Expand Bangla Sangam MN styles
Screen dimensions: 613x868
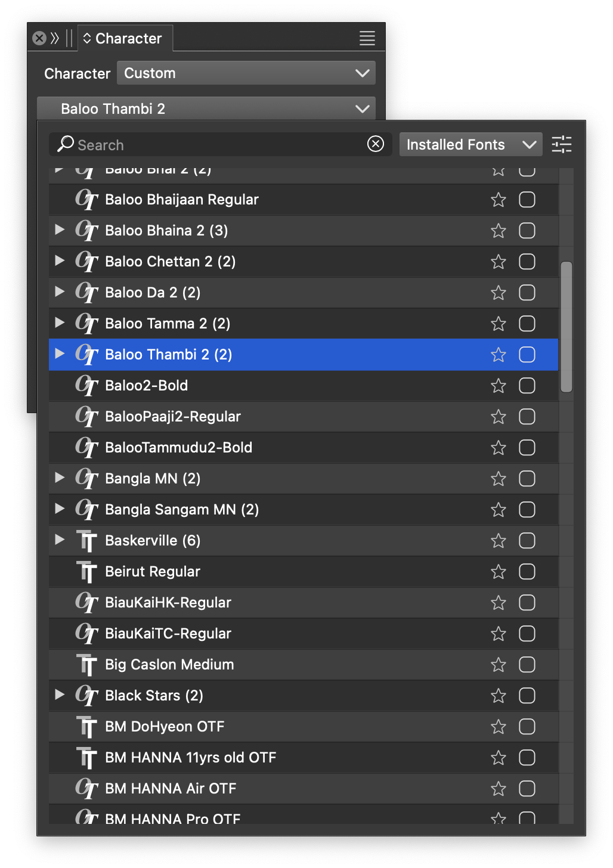[60, 509]
